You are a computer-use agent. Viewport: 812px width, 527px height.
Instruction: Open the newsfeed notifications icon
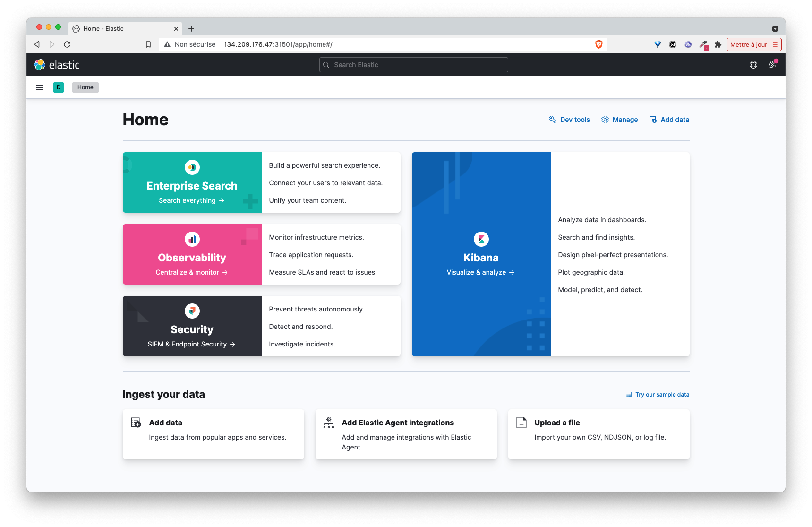[772, 65]
